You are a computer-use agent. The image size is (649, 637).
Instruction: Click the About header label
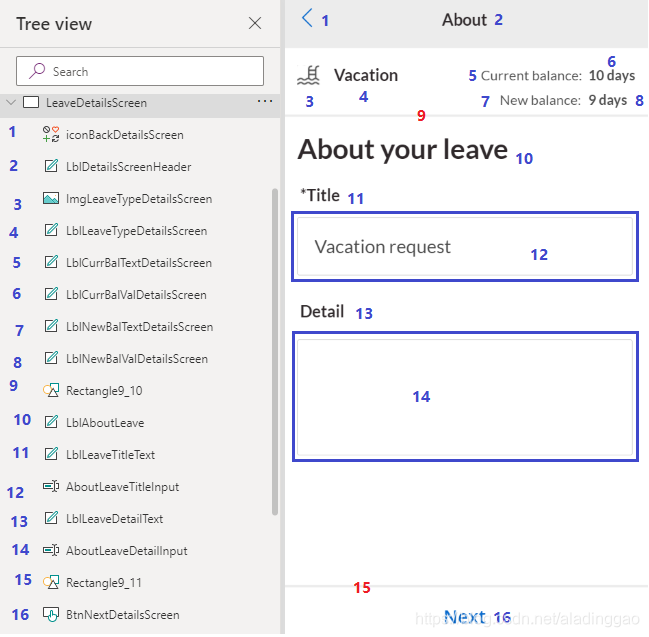(464, 19)
